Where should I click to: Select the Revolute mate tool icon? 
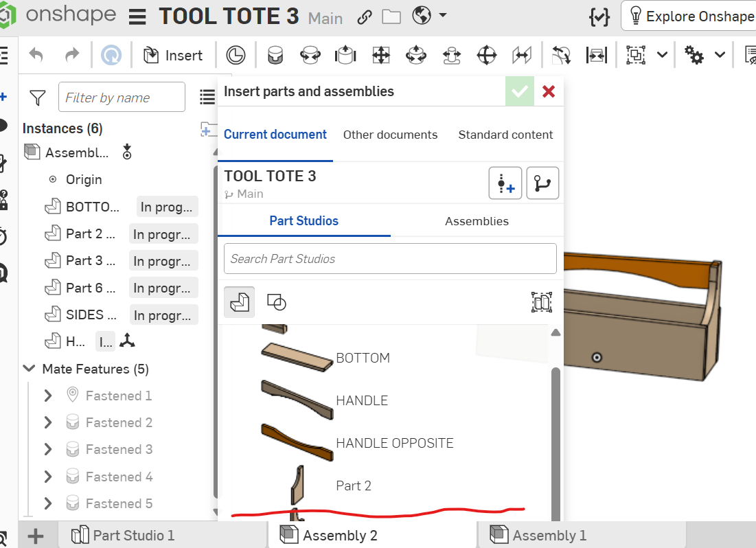tap(310, 56)
